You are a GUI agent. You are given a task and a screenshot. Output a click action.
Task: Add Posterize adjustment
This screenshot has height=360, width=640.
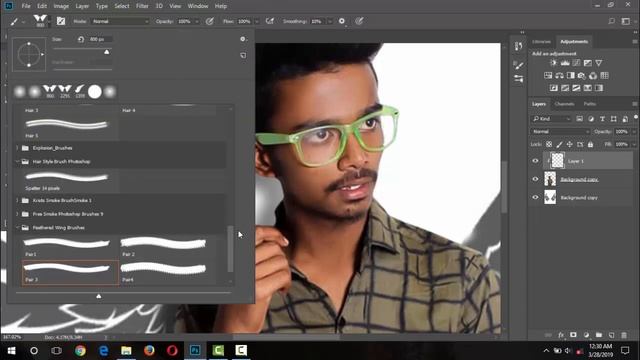[x=565, y=88]
